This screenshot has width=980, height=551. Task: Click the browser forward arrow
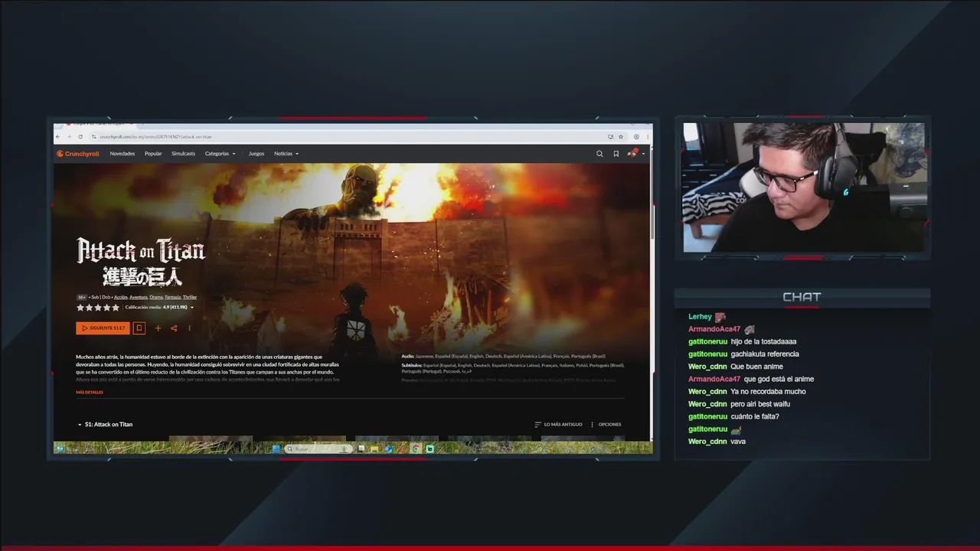[x=69, y=137]
